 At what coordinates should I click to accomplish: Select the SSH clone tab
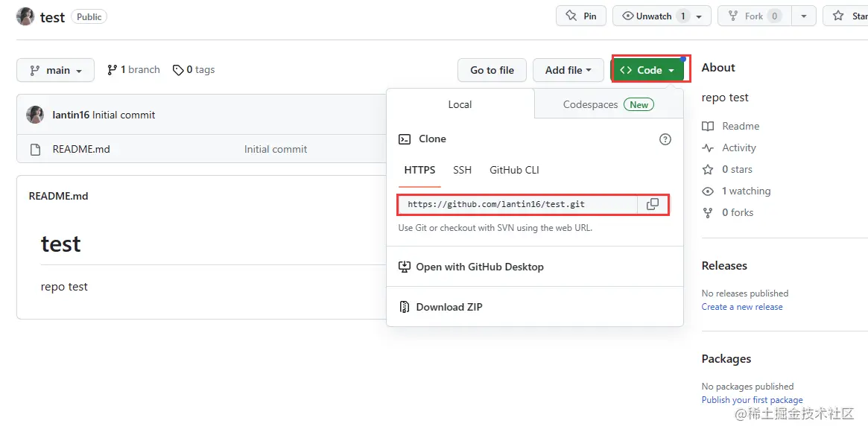tap(462, 170)
